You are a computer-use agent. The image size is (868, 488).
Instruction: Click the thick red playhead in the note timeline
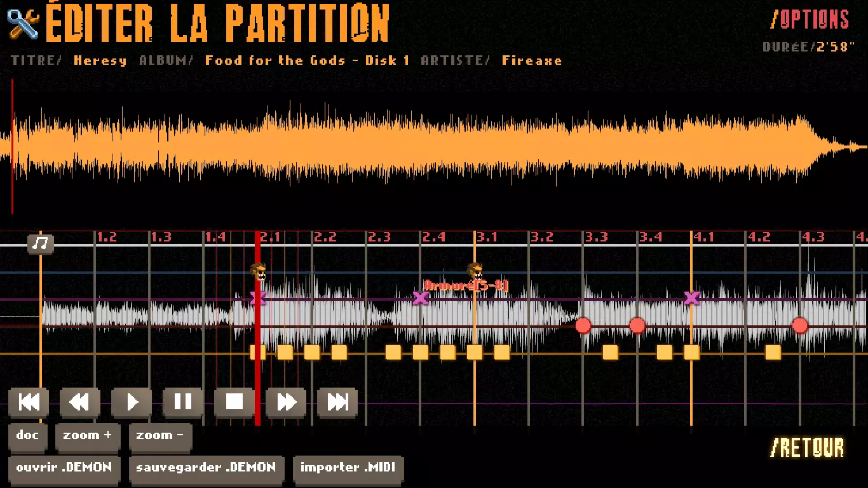tap(257, 328)
